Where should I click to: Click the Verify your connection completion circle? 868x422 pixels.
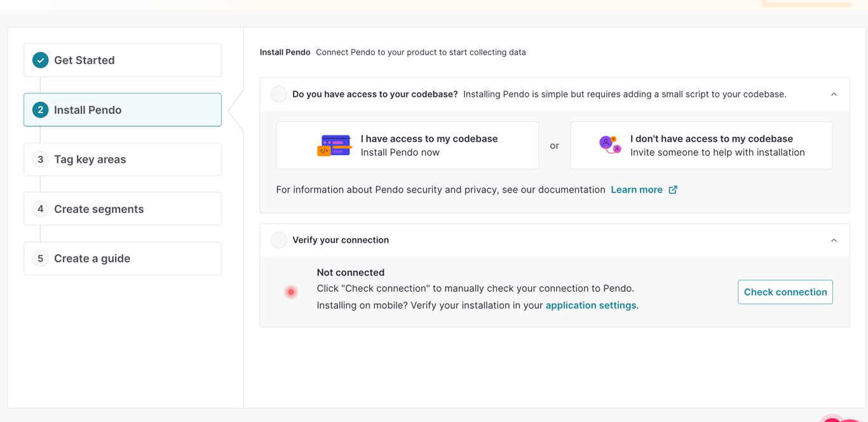coord(279,240)
